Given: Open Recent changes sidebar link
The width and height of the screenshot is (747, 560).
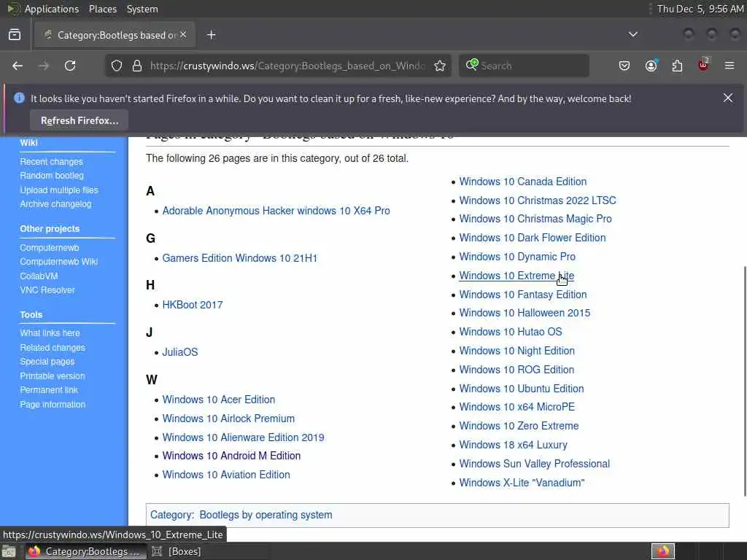Looking at the screenshot, I should [x=52, y=162].
